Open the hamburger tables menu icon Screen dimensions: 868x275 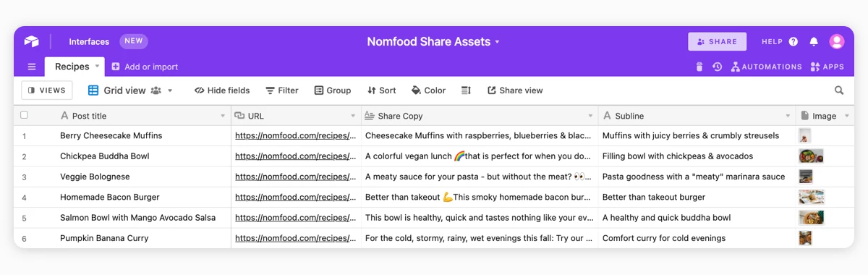tap(32, 67)
